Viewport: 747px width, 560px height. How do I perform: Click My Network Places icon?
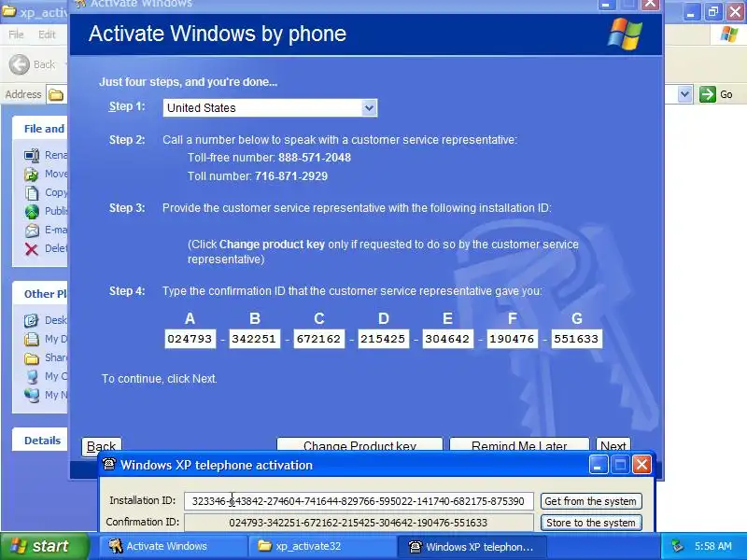pyautogui.click(x=32, y=395)
